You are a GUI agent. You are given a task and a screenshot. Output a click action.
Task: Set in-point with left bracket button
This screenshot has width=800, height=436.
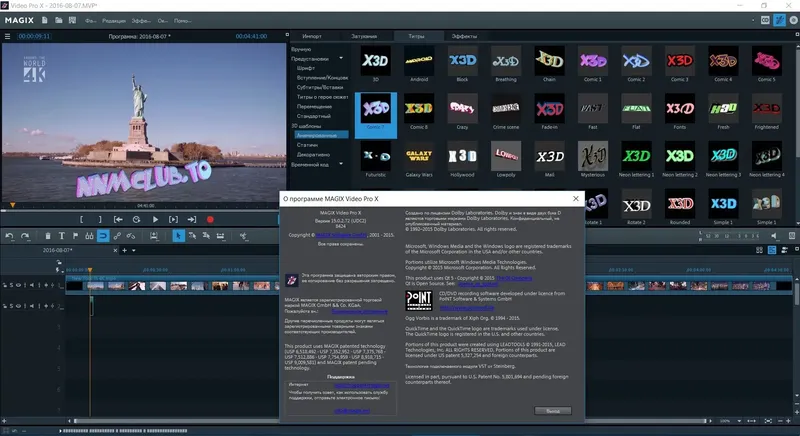[x=81, y=220]
